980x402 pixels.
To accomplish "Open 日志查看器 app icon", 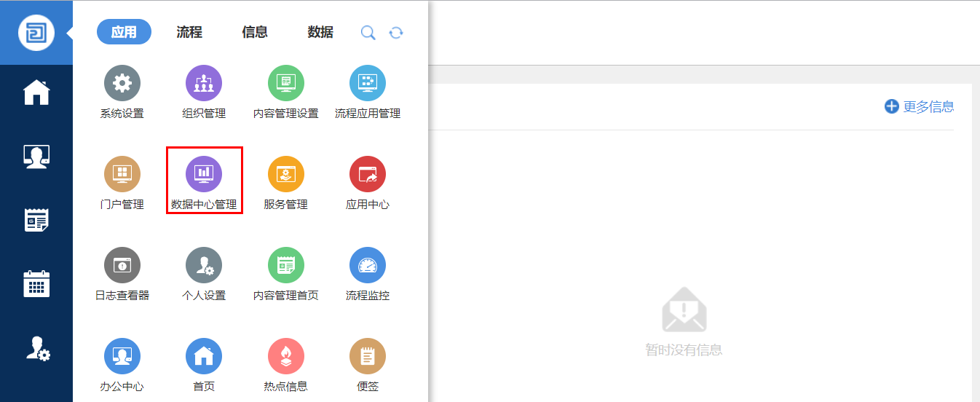I will [x=122, y=266].
